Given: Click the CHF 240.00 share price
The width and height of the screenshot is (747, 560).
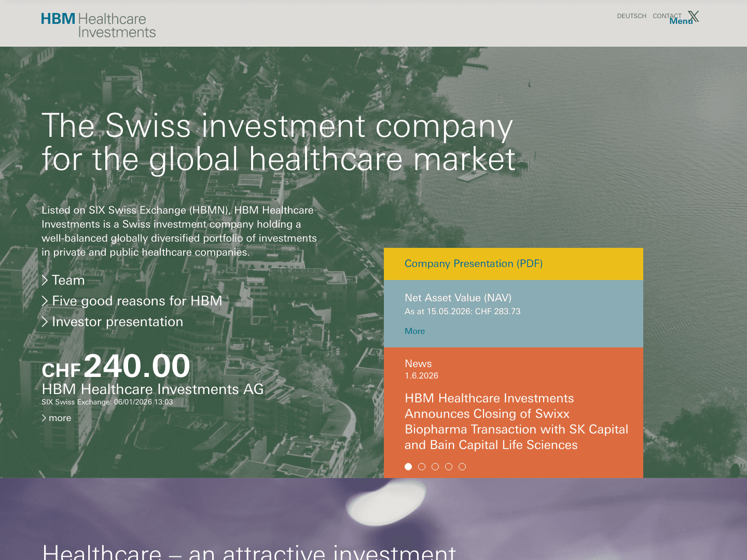Looking at the screenshot, I should click(x=116, y=366).
